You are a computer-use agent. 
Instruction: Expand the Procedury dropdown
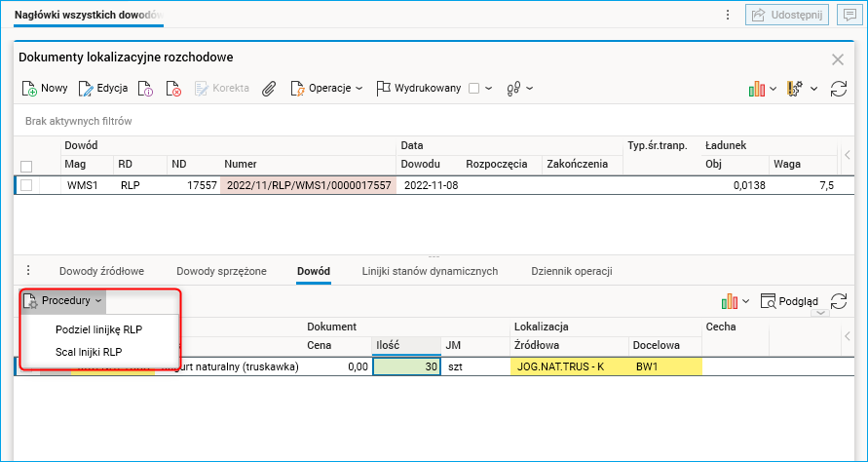[x=63, y=301]
